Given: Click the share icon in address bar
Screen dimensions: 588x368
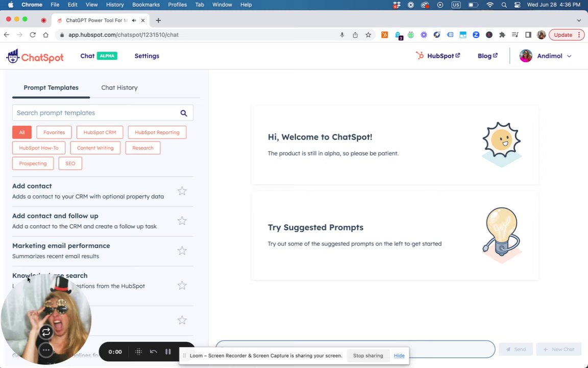Looking at the screenshot, I should tap(355, 35).
